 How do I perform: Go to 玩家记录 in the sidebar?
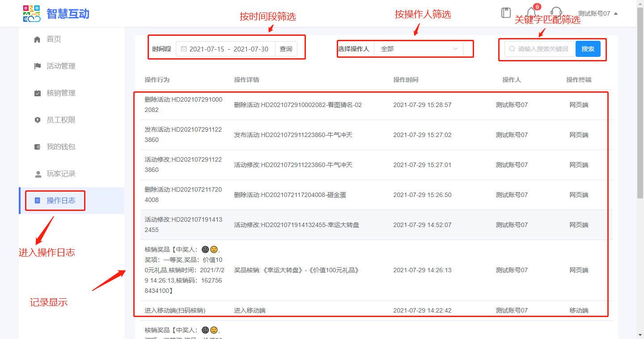pos(61,174)
